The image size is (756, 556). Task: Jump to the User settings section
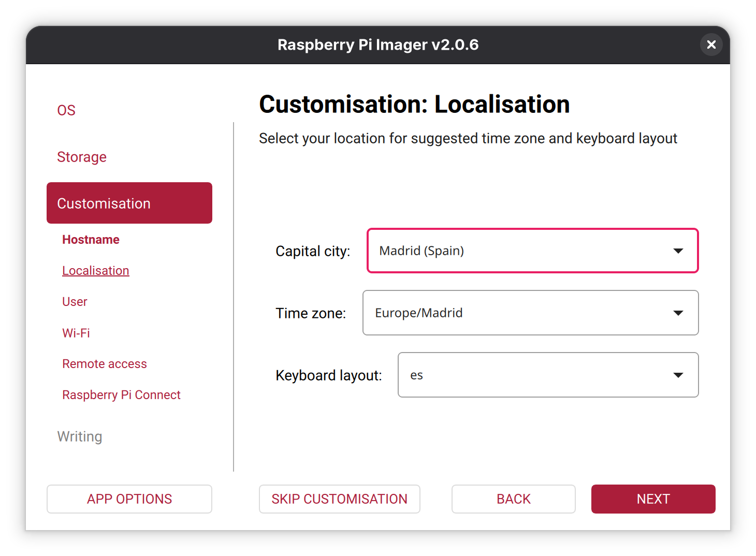pos(75,302)
